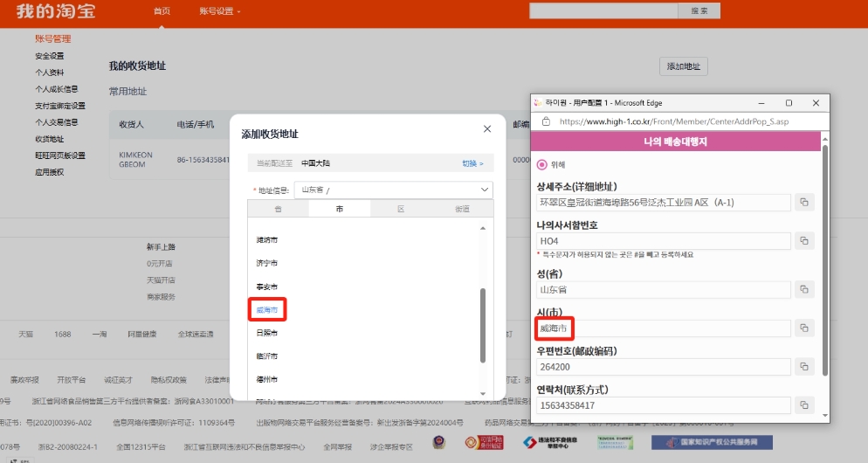Switch to the 街道 tab
The height and width of the screenshot is (463, 868).
(462, 209)
